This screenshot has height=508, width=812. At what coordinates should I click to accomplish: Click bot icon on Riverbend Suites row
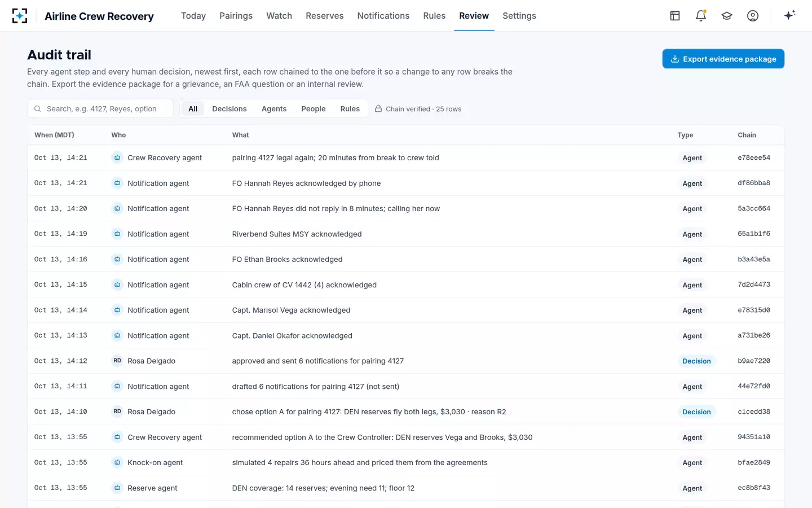(x=117, y=234)
